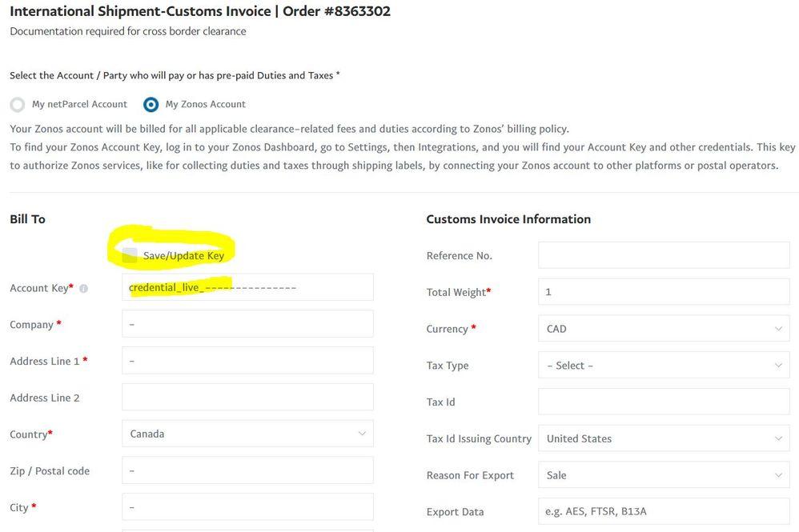The height and width of the screenshot is (532, 799).
Task: Click the Export Data input field
Action: pyautogui.click(x=664, y=512)
